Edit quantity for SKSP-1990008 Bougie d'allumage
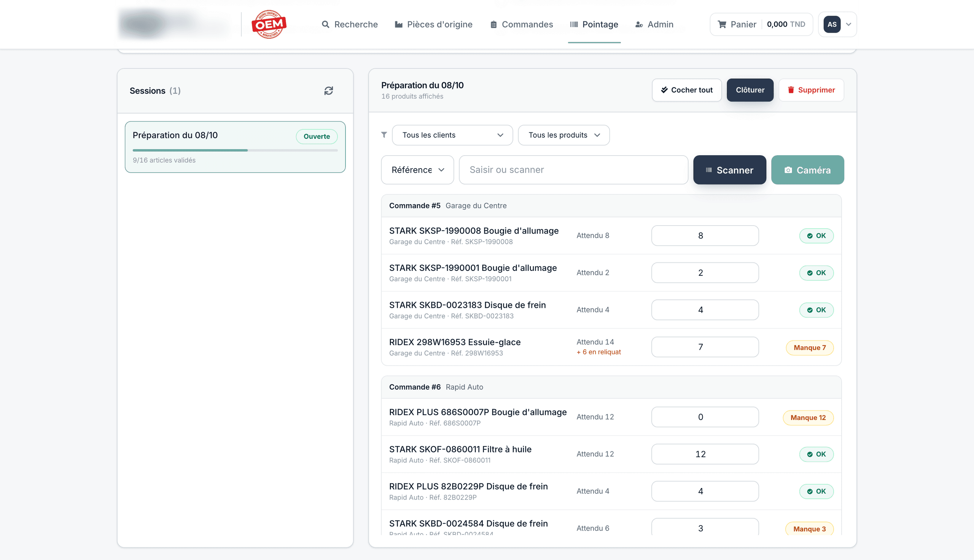Image resolution: width=974 pixels, height=560 pixels. [x=705, y=235]
